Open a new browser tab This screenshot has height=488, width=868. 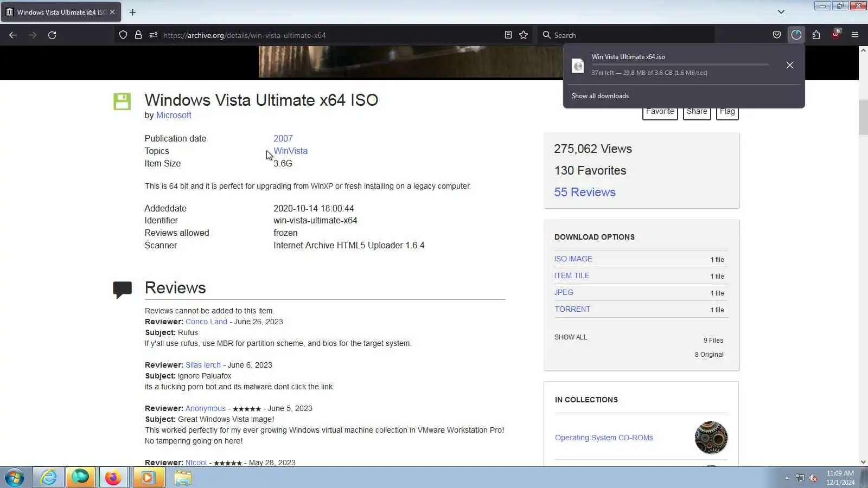(132, 12)
